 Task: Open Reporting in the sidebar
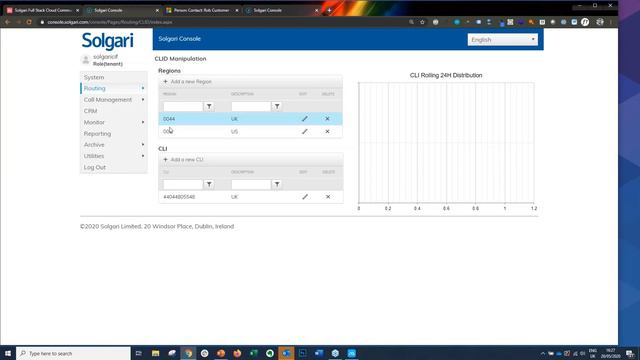pyautogui.click(x=97, y=133)
